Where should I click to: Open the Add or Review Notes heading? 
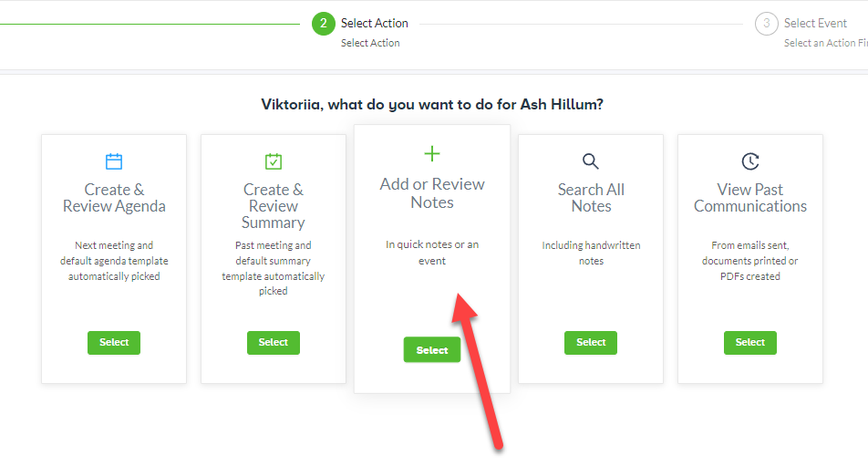tap(432, 193)
